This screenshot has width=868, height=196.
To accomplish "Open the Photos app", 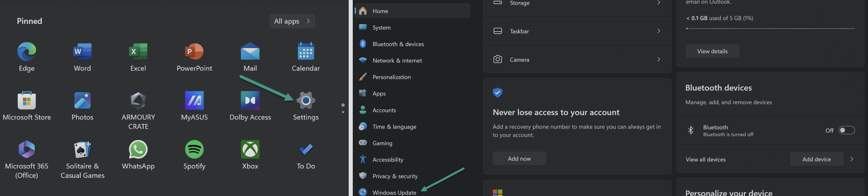I will (x=82, y=100).
